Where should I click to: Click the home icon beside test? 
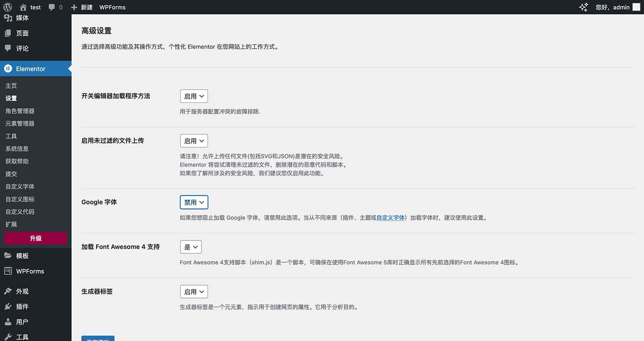[23, 7]
